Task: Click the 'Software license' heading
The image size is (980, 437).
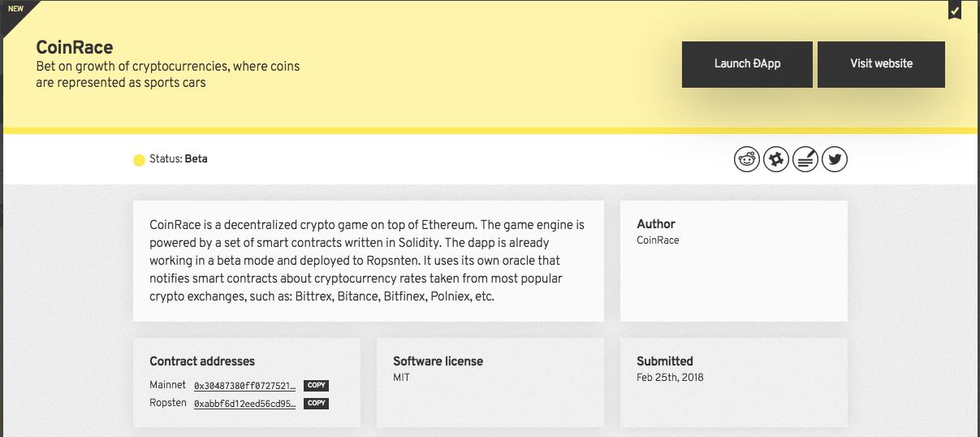Action: (x=438, y=361)
